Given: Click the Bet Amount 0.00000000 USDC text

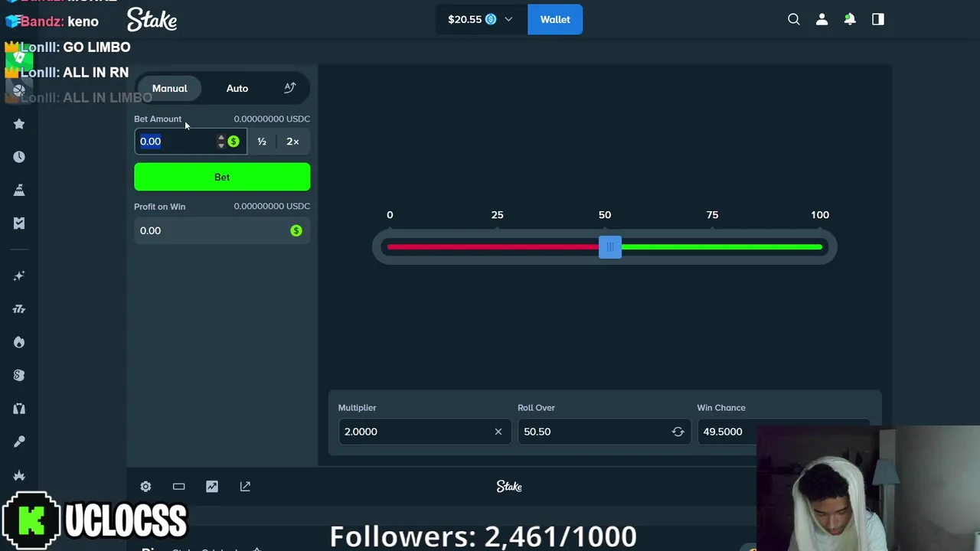Looking at the screenshot, I should 272,119.
